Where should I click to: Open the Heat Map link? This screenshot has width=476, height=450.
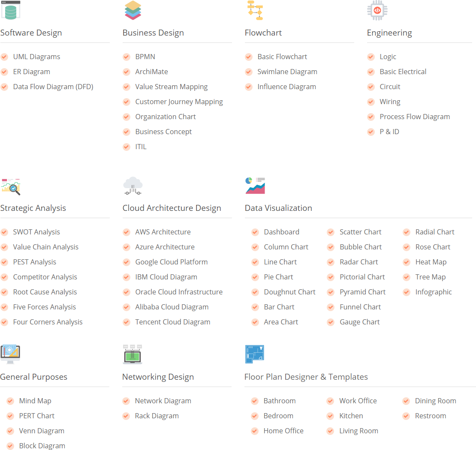pos(431,262)
